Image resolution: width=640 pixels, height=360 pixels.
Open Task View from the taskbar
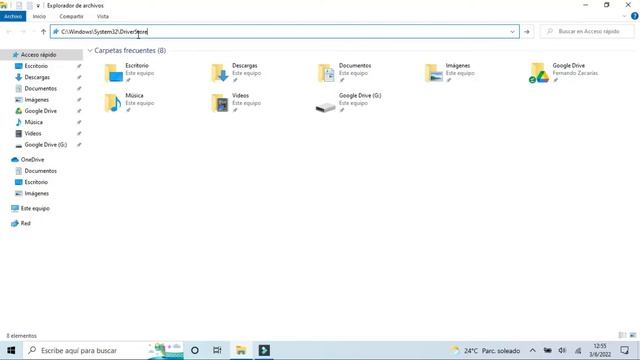tap(217, 350)
